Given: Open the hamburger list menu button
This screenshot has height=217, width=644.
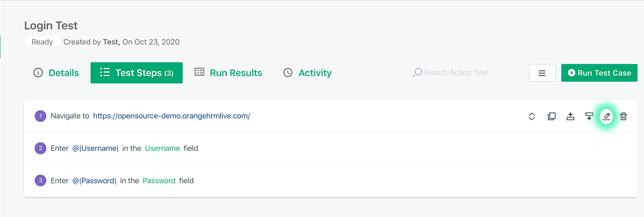Looking at the screenshot, I should coord(542,73).
